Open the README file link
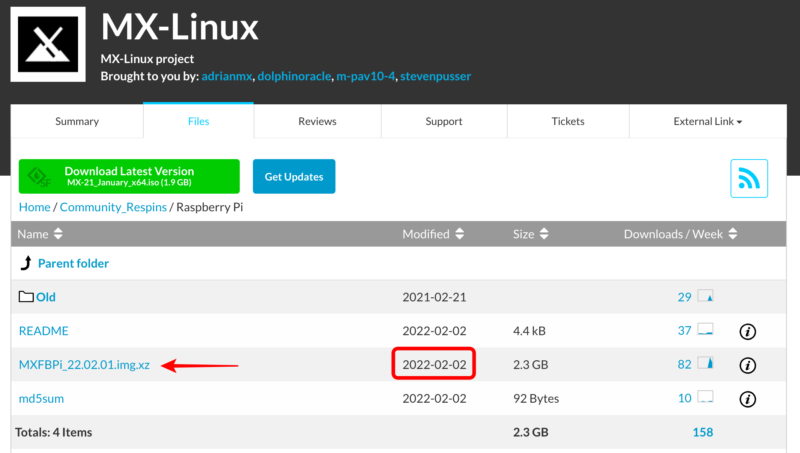This screenshot has height=453, width=800. coord(43,331)
